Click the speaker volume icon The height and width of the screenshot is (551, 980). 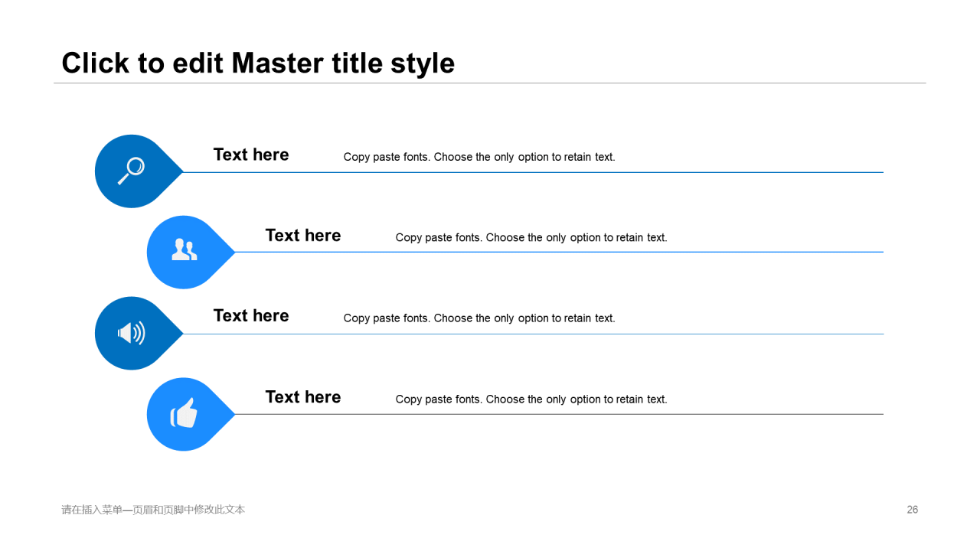click(131, 333)
